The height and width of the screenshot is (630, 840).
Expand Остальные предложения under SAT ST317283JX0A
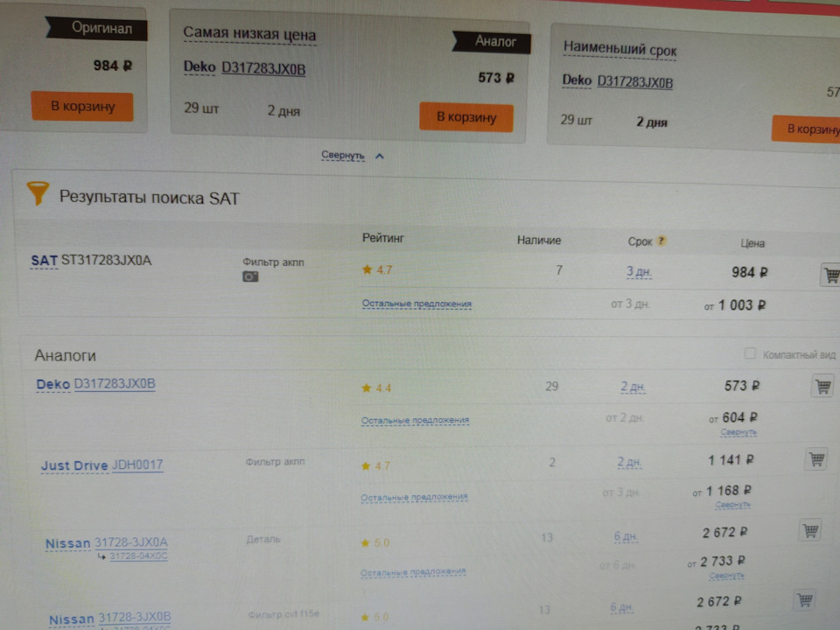416,304
